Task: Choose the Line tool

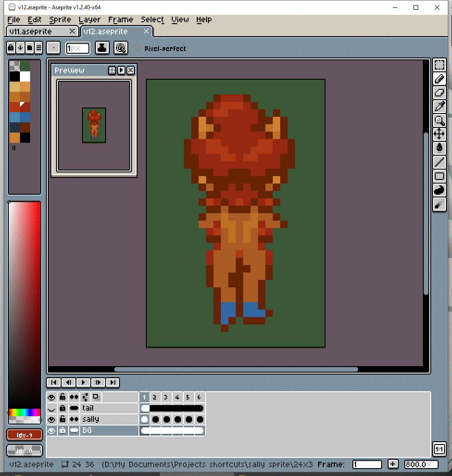Action: 439,162
